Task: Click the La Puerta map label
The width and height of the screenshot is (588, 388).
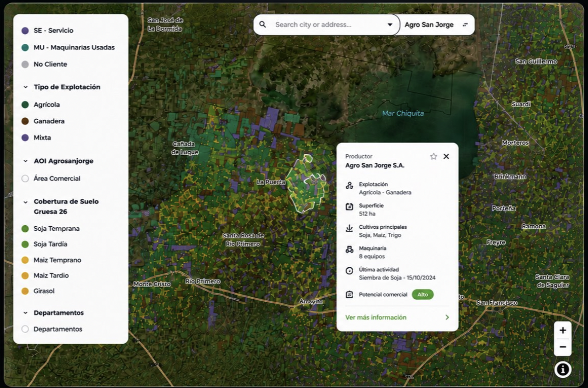Action: point(271,182)
